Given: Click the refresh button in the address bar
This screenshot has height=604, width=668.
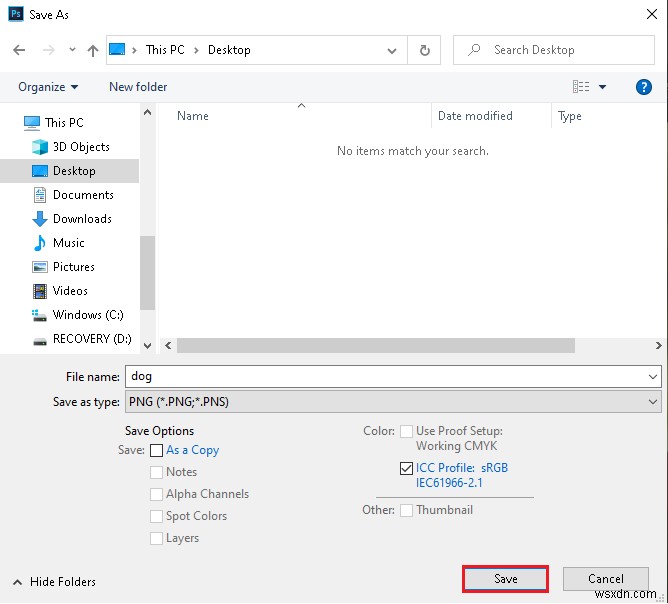Looking at the screenshot, I should point(424,50).
